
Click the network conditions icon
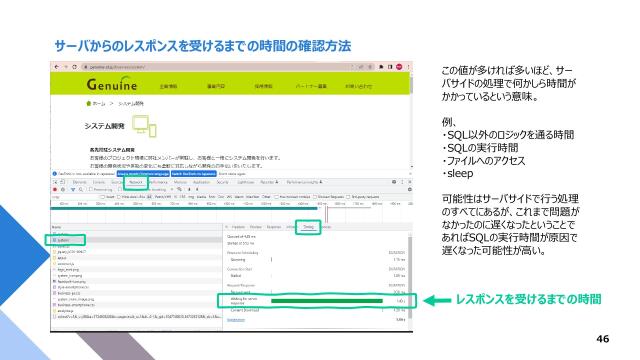tap(180, 189)
